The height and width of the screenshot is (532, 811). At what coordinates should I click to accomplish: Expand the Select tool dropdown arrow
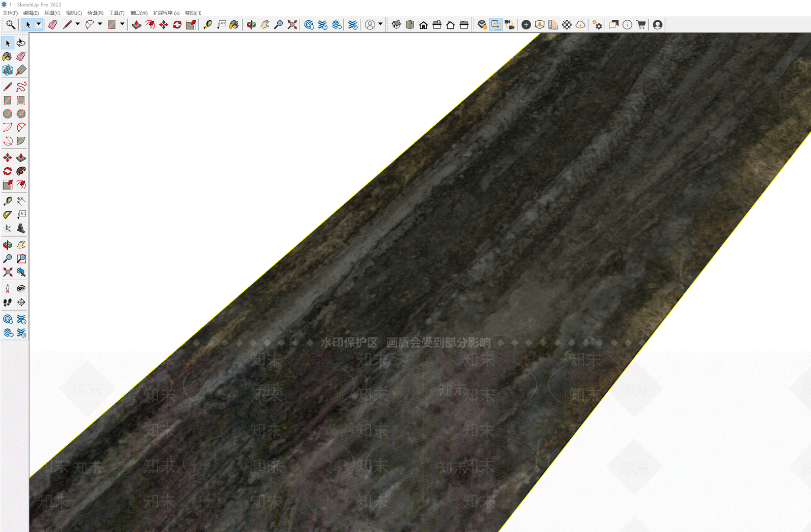[x=39, y=24]
